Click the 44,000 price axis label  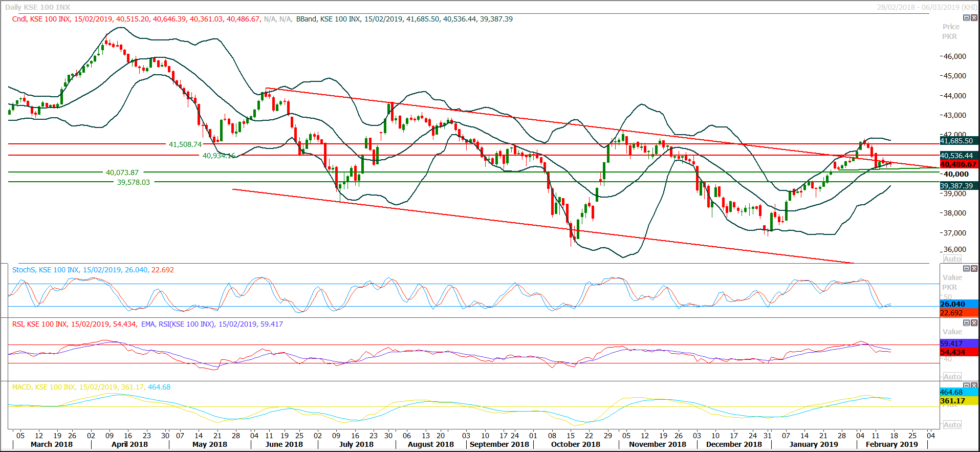pyautogui.click(x=955, y=96)
